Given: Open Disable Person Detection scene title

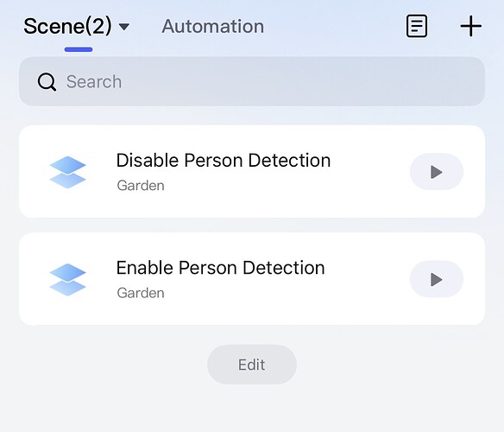Looking at the screenshot, I should pos(224,161).
